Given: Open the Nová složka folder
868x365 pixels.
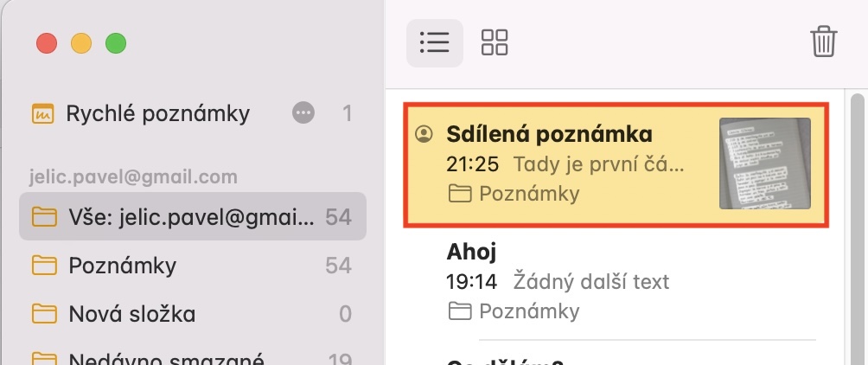Looking at the screenshot, I should 132,313.
